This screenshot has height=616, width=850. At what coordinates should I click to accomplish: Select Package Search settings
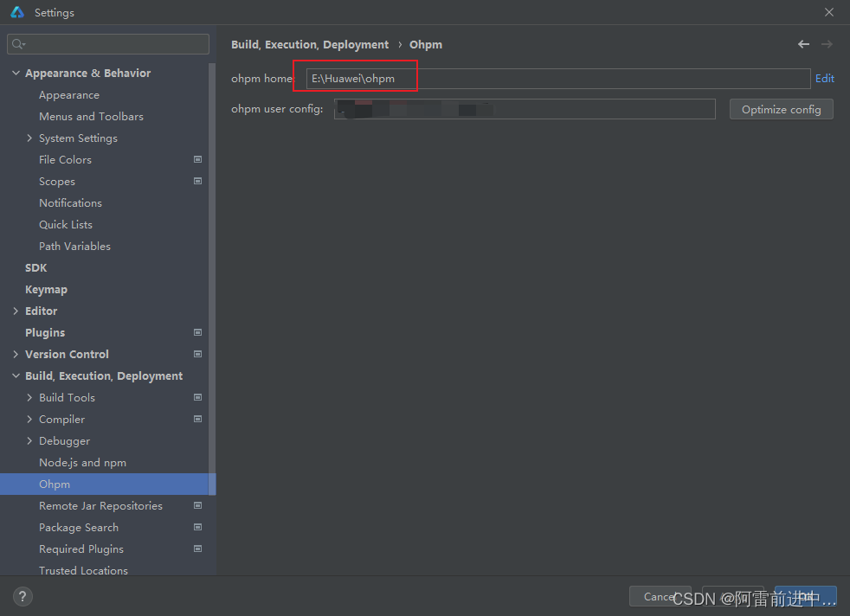pyautogui.click(x=79, y=527)
